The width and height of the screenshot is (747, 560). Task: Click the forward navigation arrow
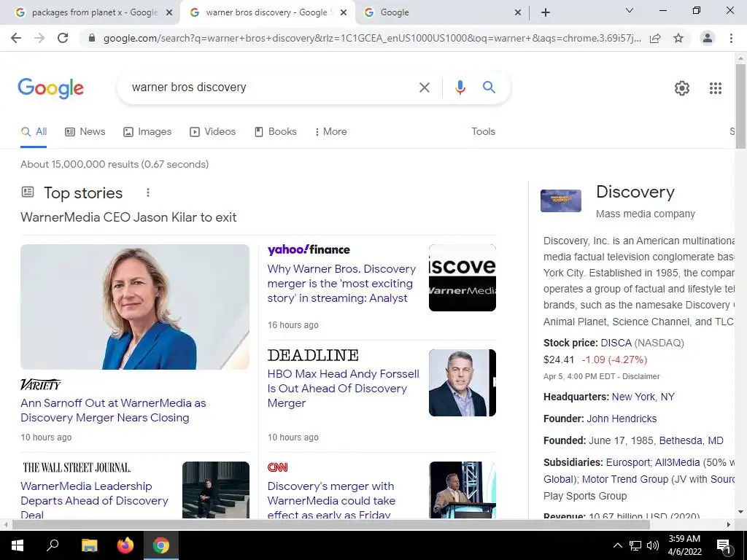[x=39, y=38]
